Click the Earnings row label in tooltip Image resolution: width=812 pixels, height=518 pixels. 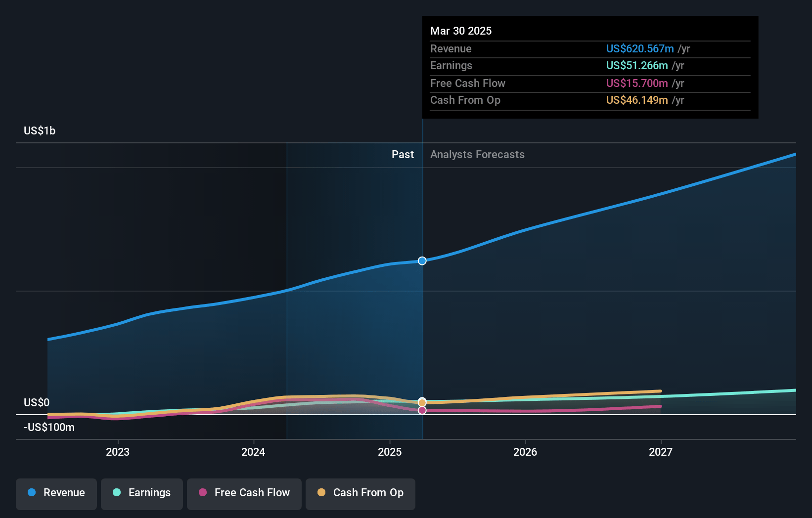pyautogui.click(x=451, y=66)
